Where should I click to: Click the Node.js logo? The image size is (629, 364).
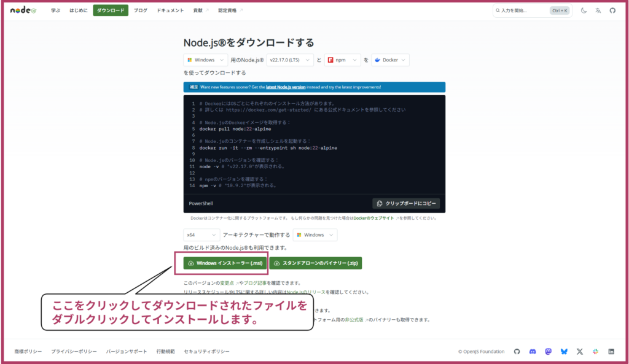pos(23,10)
